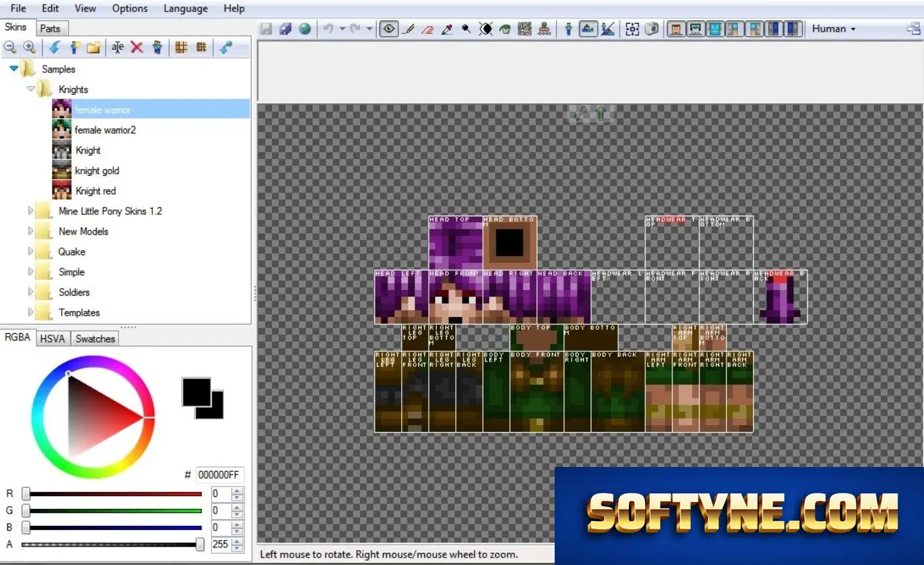Collapse the Knights folder
The image size is (924, 565).
click(30, 89)
